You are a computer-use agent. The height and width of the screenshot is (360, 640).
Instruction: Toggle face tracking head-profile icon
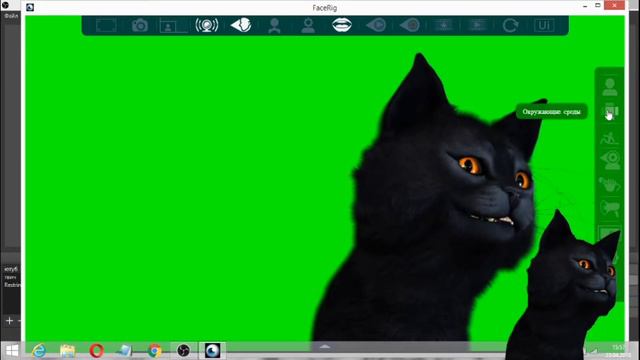[x=241, y=25]
